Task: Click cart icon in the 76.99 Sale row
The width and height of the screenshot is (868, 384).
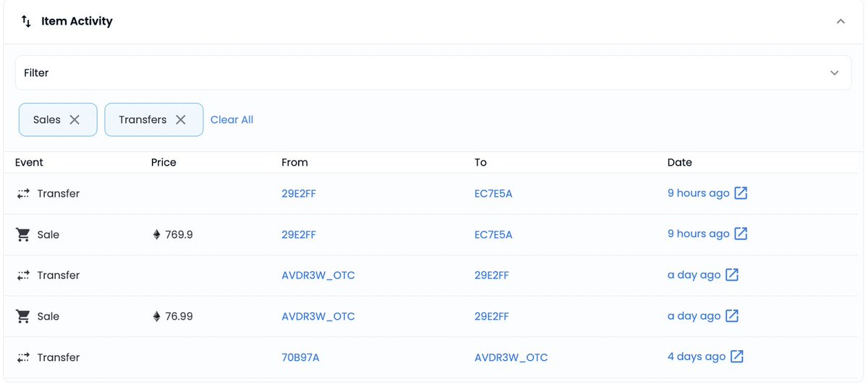Action: [23, 317]
